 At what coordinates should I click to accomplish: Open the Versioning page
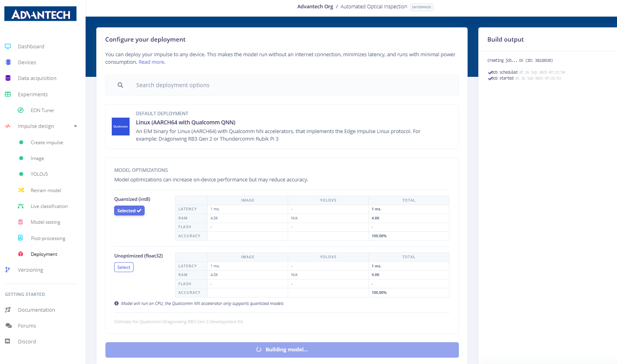pyautogui.click(x=31, y=270)
